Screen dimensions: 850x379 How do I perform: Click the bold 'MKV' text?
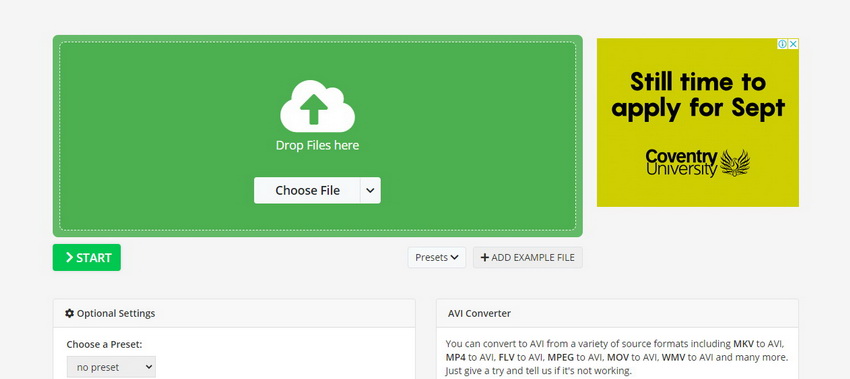[744, 344]
